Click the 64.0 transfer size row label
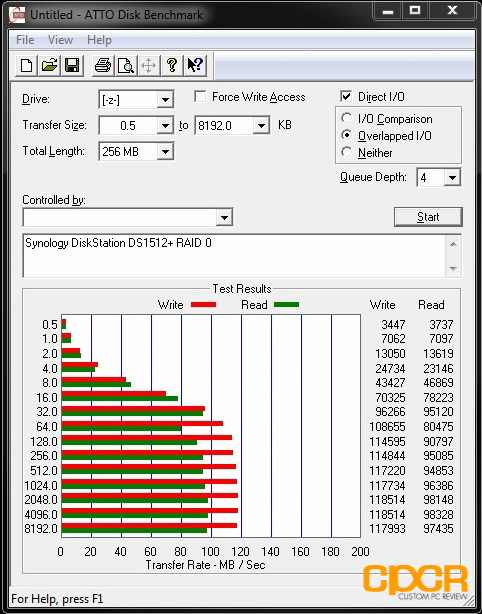482x614 pixels. [47, 426]
